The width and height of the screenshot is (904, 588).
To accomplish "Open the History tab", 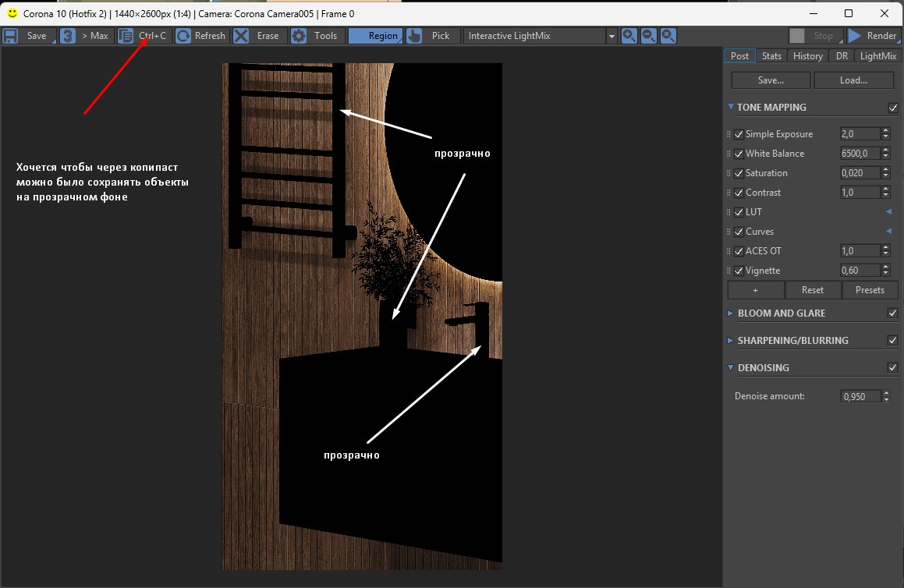I will 807,56.
